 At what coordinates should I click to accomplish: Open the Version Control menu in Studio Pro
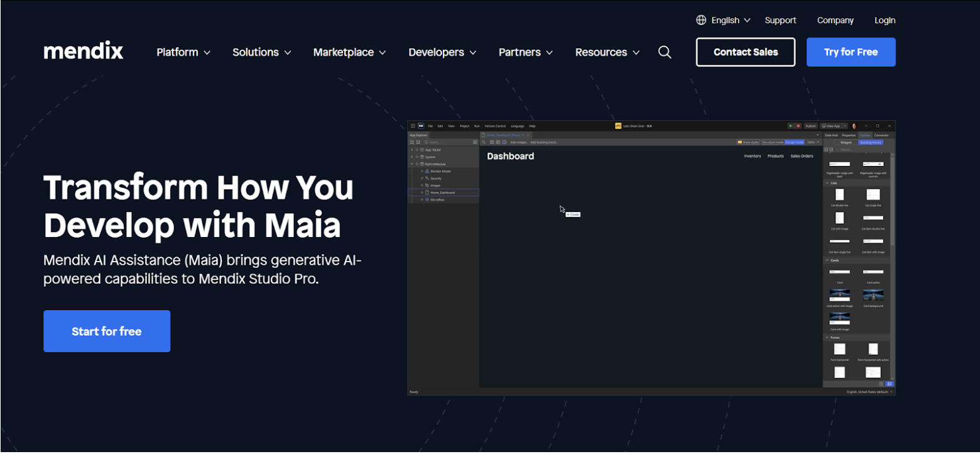point(495,126)
